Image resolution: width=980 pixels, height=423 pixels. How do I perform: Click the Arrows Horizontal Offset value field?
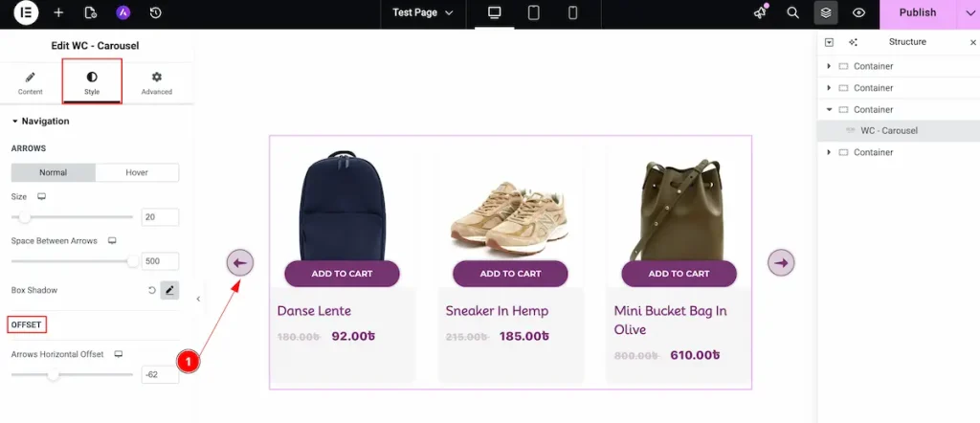click(x=160, y=374)
